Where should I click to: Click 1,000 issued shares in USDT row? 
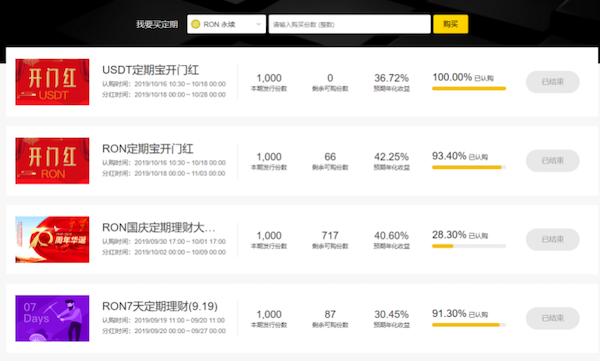pyautogui.click(x=269, y=78)
